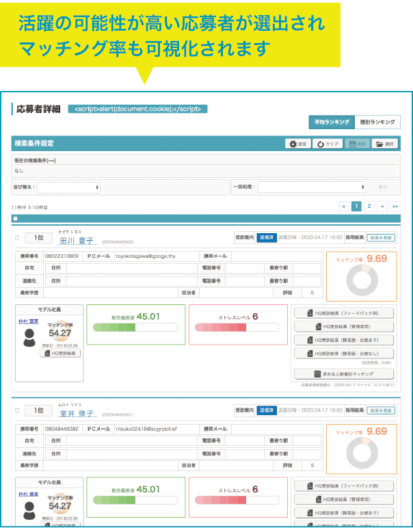Click the script alert label beside 応募者詳細
The width and height of the screenshot is (413, 532).
click(137, 109)
